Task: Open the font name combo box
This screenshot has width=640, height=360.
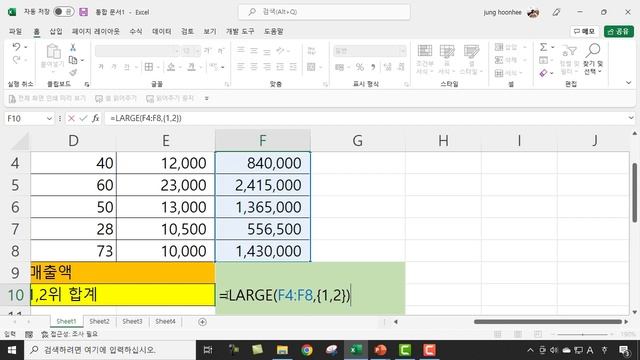Action: click(137, 51)
